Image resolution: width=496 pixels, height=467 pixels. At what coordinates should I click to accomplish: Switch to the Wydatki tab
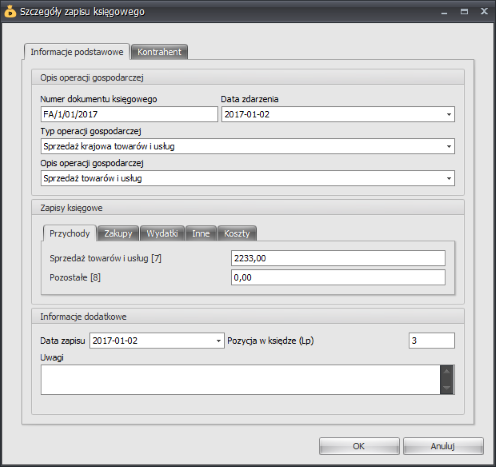(162, 233)
